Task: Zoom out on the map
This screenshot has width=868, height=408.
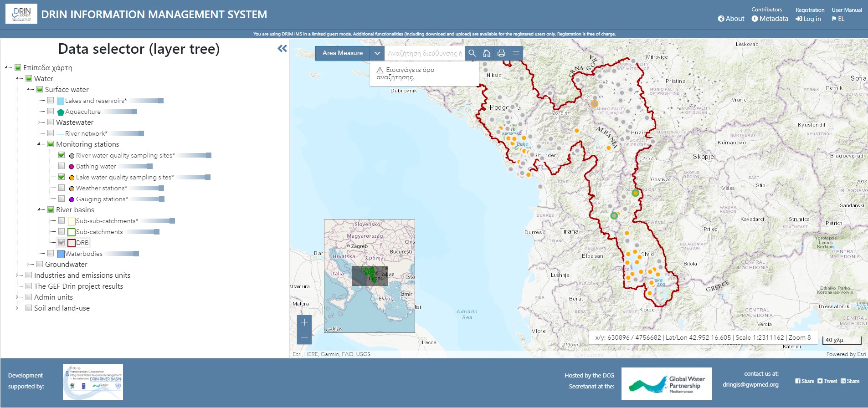Action: pos(304,337)
